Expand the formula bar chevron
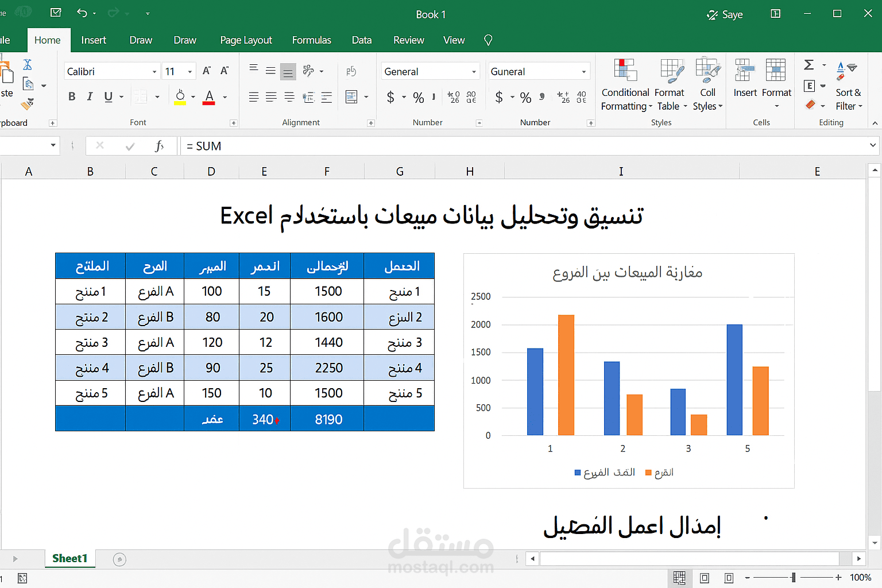 (873, 145)
